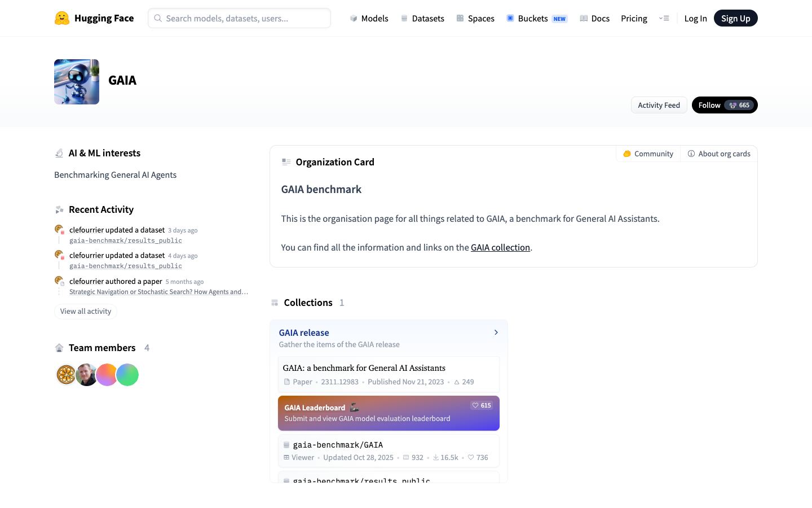812x508 pixels.
Task: Open the GAIA organization avatar image
Action: 77,82
